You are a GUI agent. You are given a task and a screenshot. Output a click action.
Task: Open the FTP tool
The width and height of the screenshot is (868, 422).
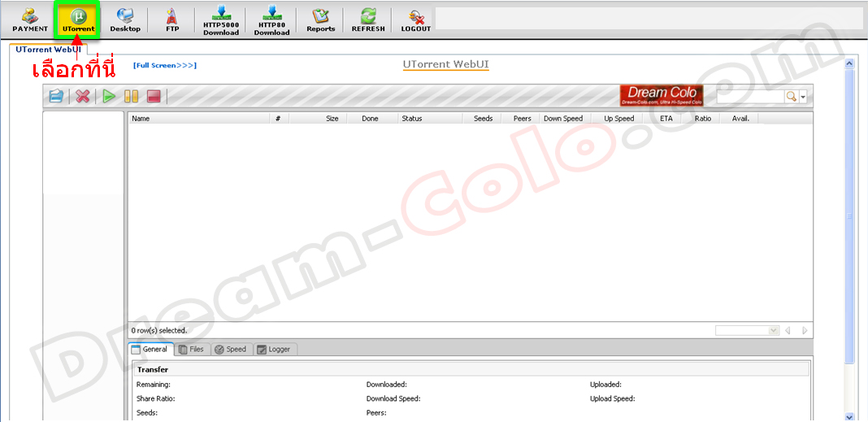pos(172,20)
